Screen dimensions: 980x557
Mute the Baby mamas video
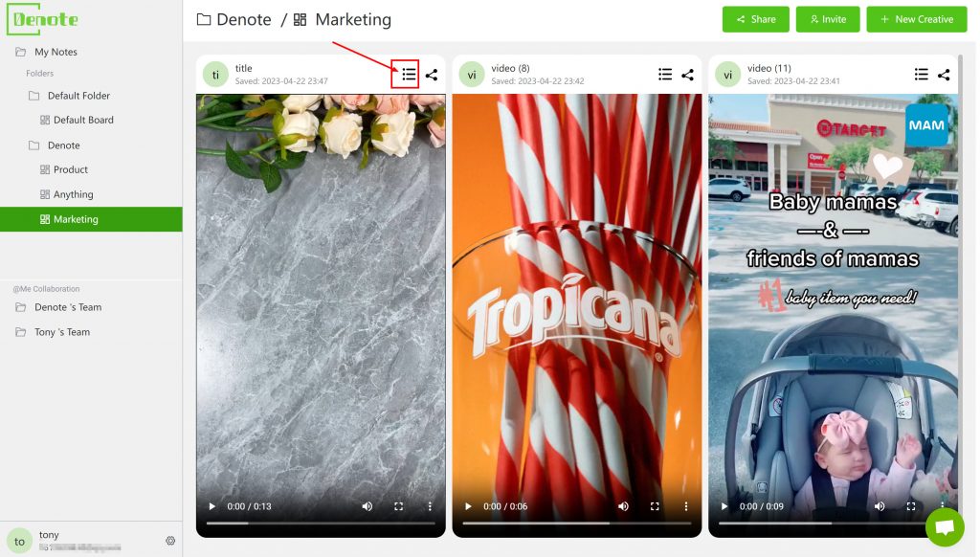pos(880,506)
